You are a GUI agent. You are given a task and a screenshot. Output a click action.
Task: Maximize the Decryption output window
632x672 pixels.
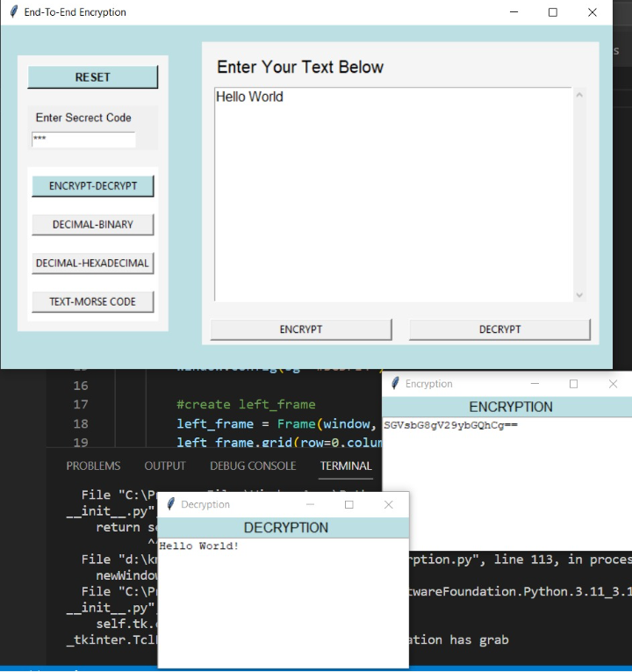click(349, 504)
